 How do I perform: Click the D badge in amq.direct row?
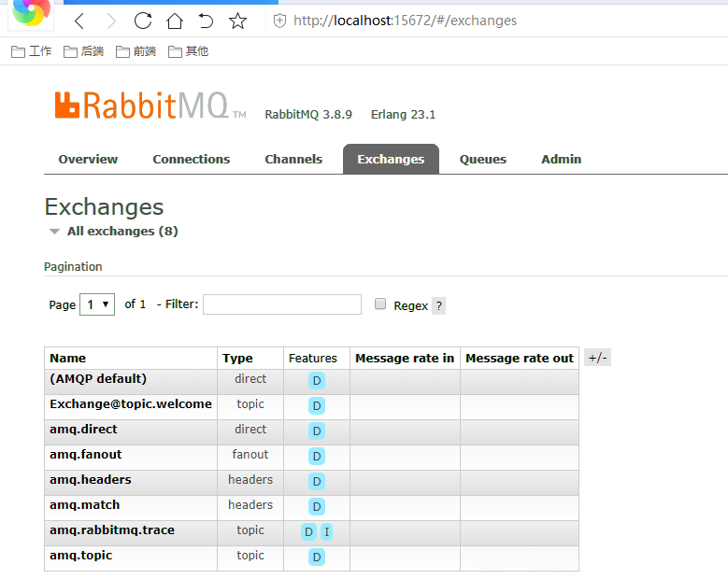pyautogui.click(x=317, y=431)
